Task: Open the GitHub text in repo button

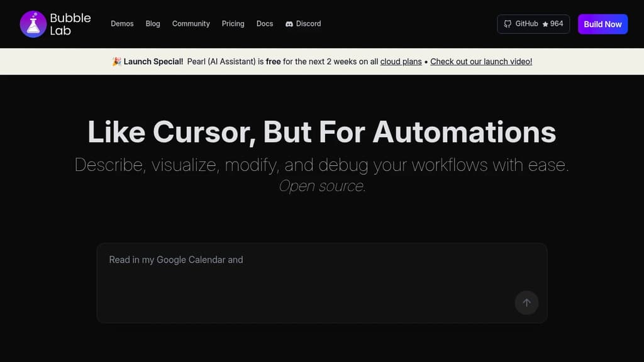Action: pos(526,24)
